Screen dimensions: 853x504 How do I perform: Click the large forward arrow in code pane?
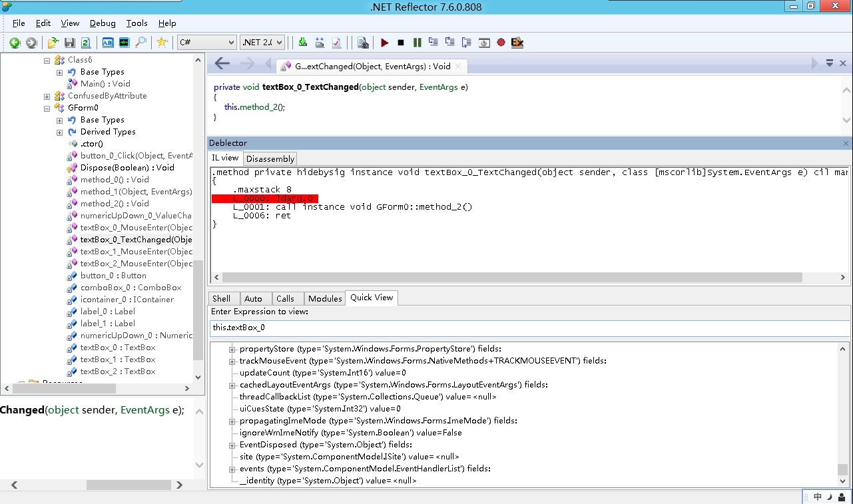[x=247, y=64]
